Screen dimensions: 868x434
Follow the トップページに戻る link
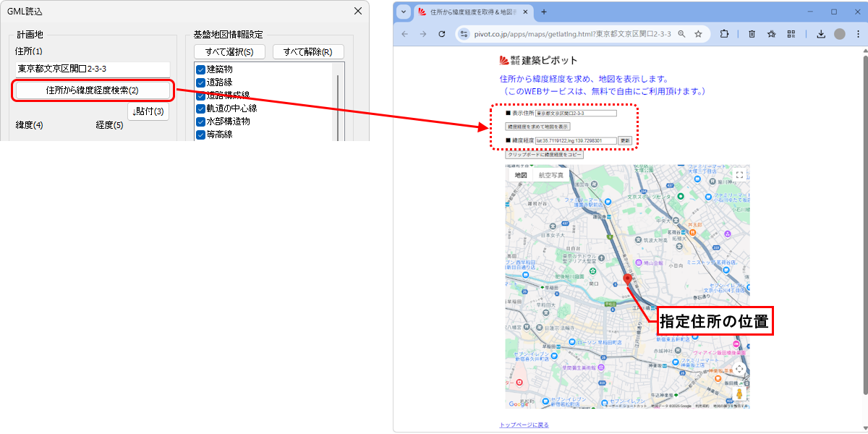tap(524, 425)
